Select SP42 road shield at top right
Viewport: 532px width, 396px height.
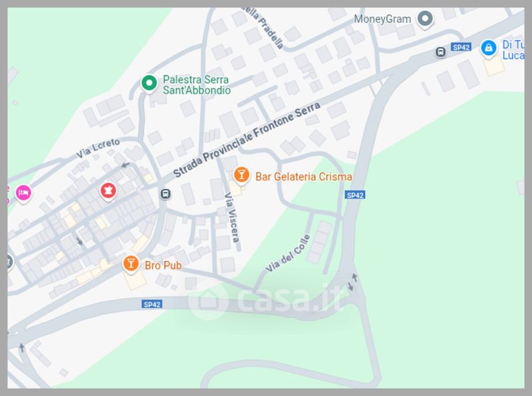pyautogui.click(x=461, y=47)
